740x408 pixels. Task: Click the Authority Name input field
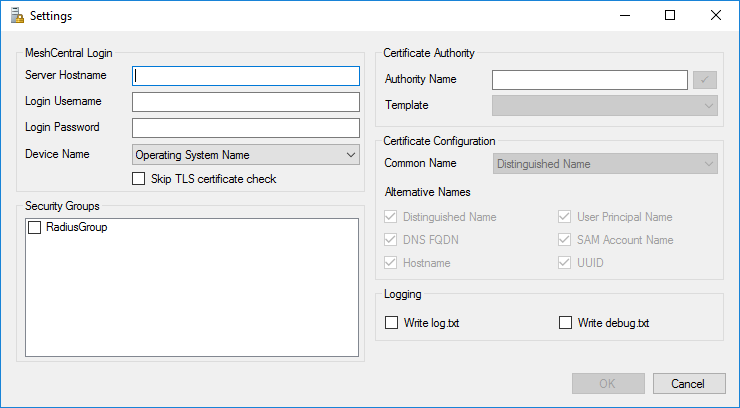[589, 80]
